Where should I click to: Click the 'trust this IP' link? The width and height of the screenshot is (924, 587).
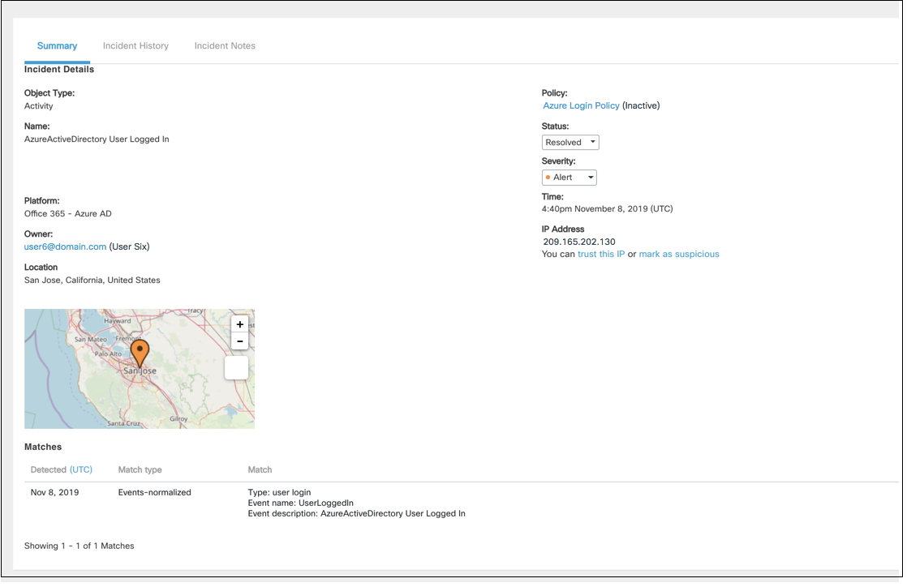[x=600, y=255]
